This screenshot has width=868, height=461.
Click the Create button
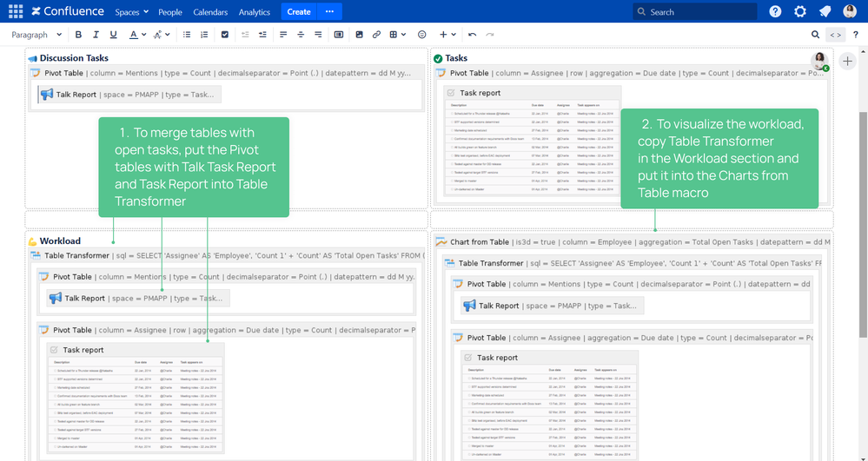click(x=299, y=12)
